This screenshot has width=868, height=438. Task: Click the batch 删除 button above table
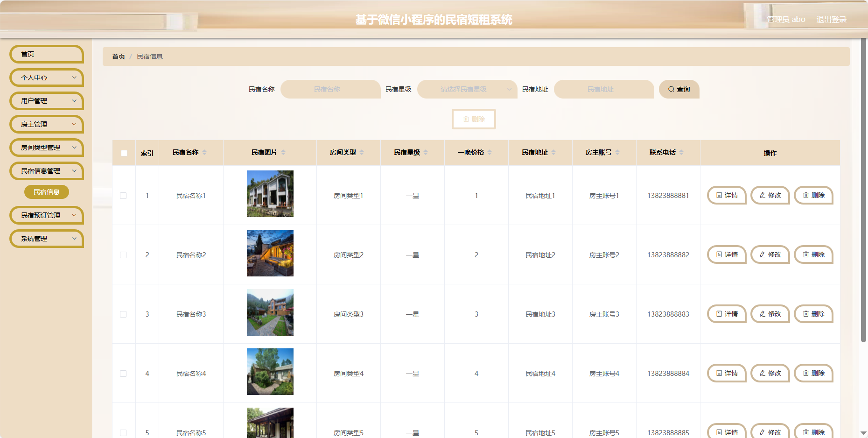474,119
